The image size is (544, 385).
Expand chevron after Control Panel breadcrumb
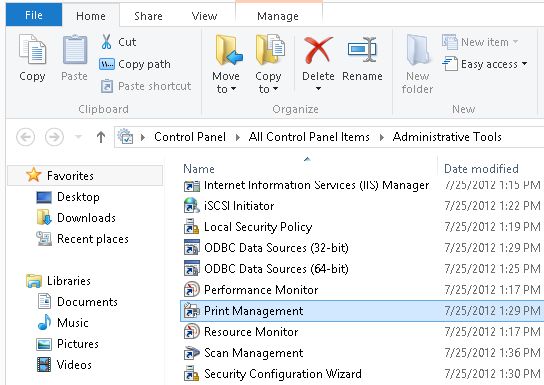[238, 137]
